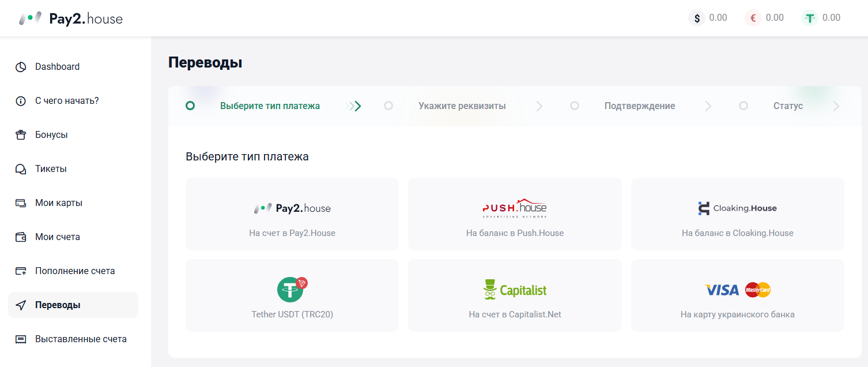Screen dimensions: 868x367
Task: Click the info icon beside С чего начать?
Action: [x=21, y=101]
